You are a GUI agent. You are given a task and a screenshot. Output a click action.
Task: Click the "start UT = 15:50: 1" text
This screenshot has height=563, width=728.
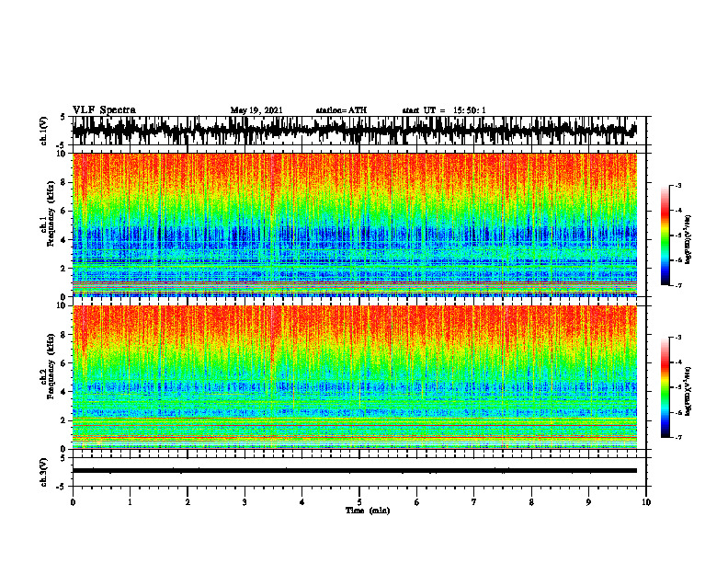click(444, 110)
